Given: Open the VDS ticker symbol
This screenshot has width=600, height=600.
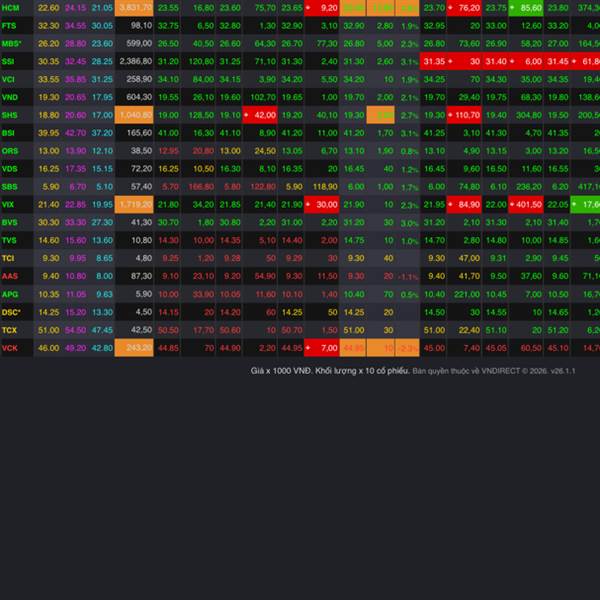Looking at the screenshot, I should click(10, 169).
